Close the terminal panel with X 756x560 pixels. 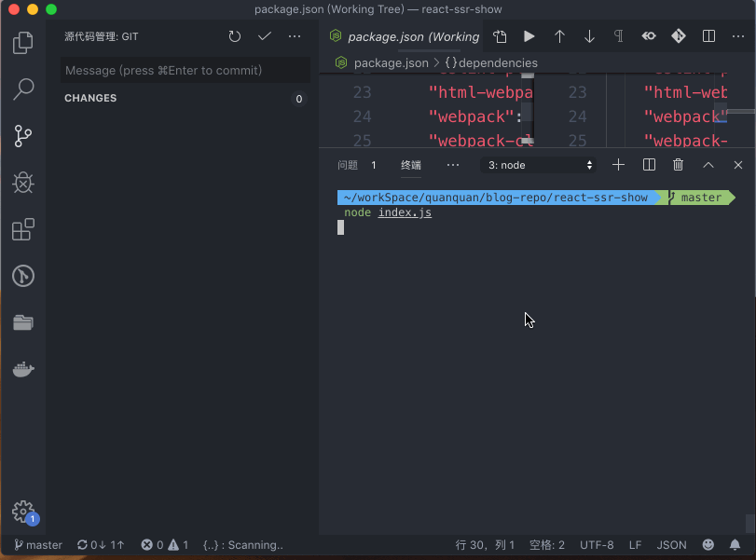point(738,165)
